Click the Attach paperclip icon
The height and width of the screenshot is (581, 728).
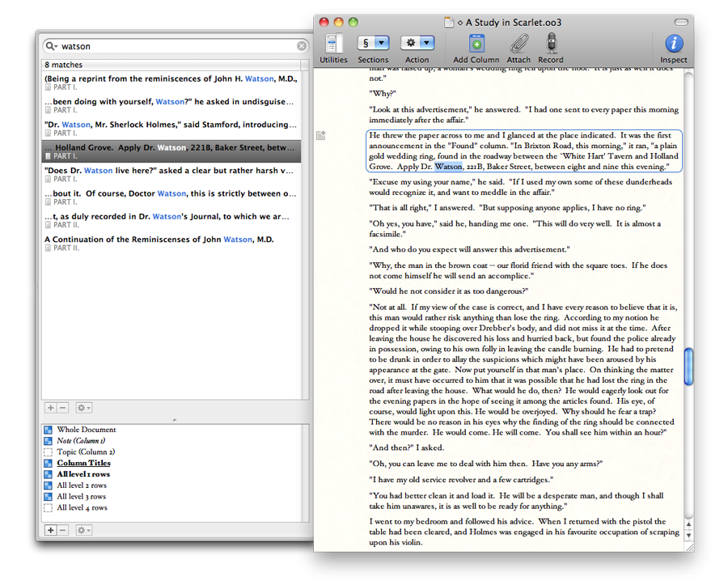pos(518,45)
